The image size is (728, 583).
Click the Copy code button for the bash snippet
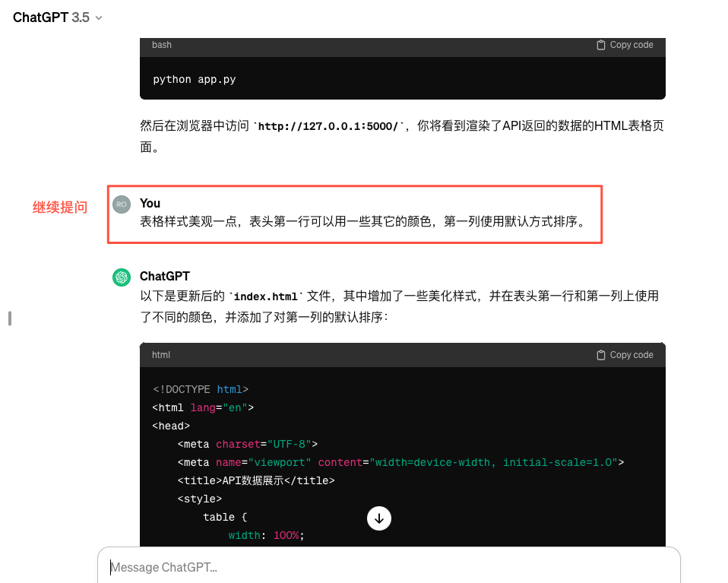click(x=625, y=45)
